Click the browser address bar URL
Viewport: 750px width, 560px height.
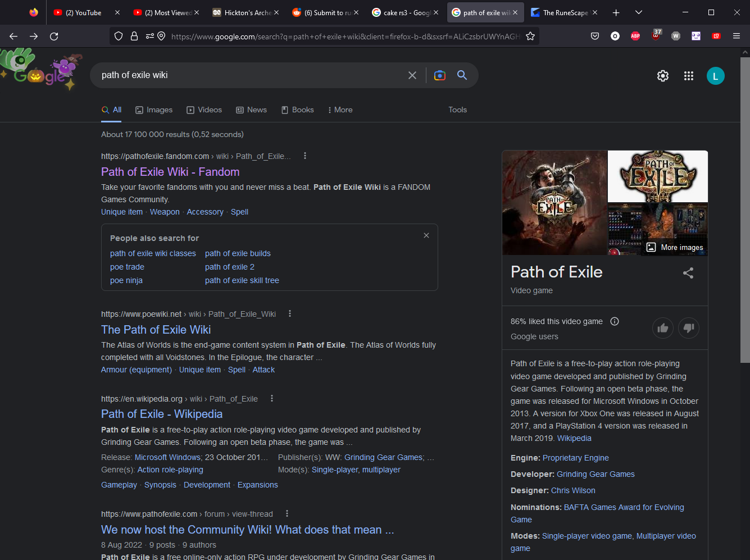tap(346, 37)
